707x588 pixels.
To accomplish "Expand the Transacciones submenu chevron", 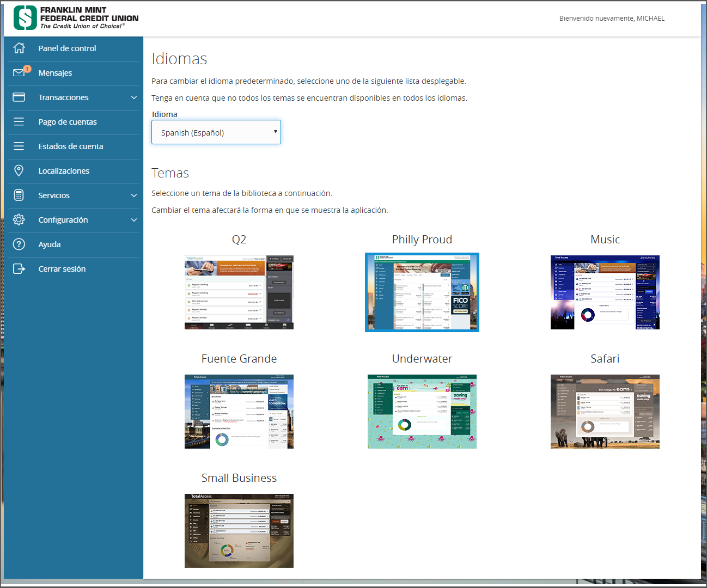I will (134, 97).
